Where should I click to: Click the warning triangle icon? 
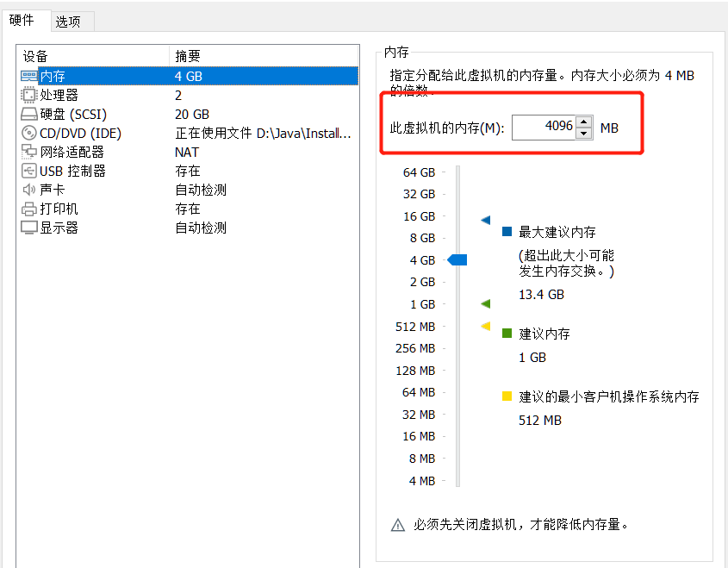(x=398, y=525)
